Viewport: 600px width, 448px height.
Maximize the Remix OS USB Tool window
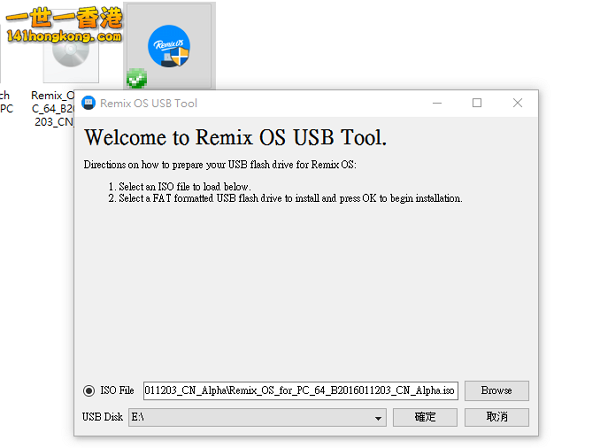pos(477,103)
